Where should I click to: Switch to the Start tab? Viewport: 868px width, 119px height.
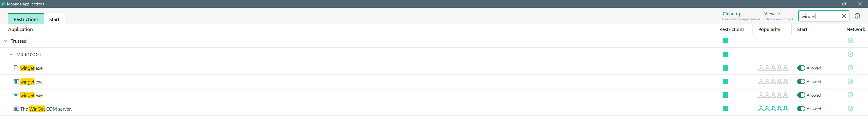[x=54, y=19]
